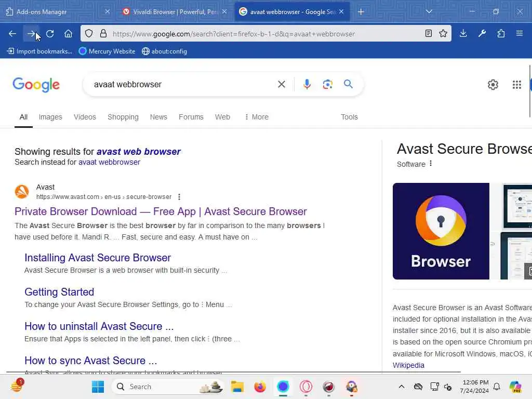Open options for the Avast search result
532x399 pixels.
pos(179,197)
